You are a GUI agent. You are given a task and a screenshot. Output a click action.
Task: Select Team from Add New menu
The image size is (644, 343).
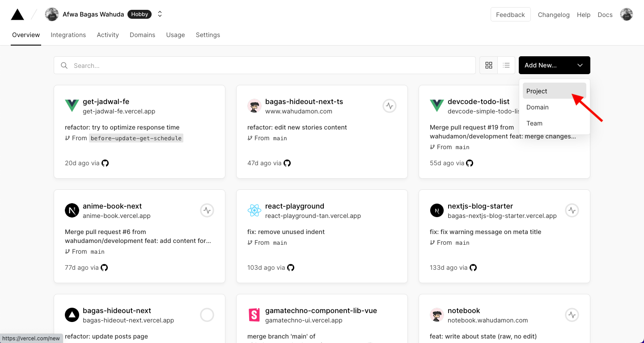[555, 123]
